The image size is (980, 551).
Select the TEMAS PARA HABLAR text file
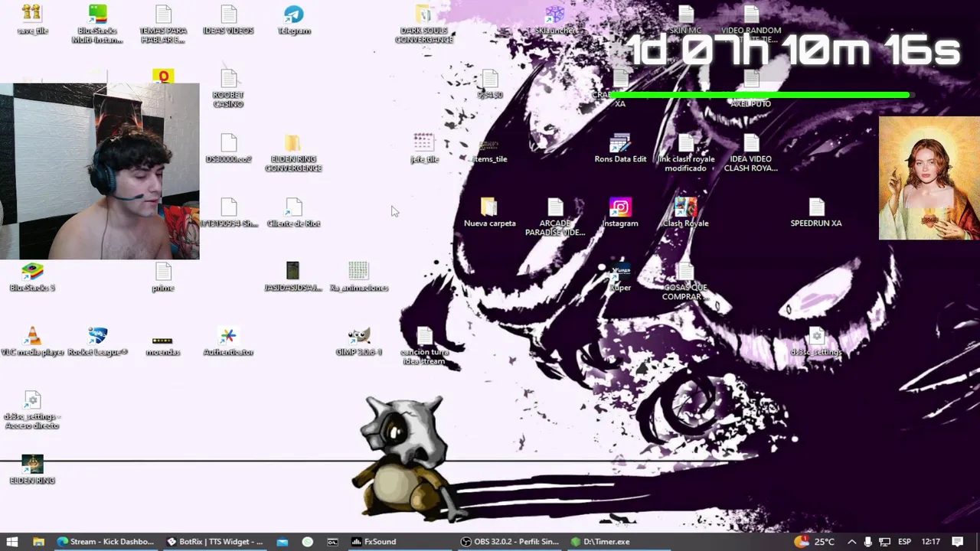point(163,24)
